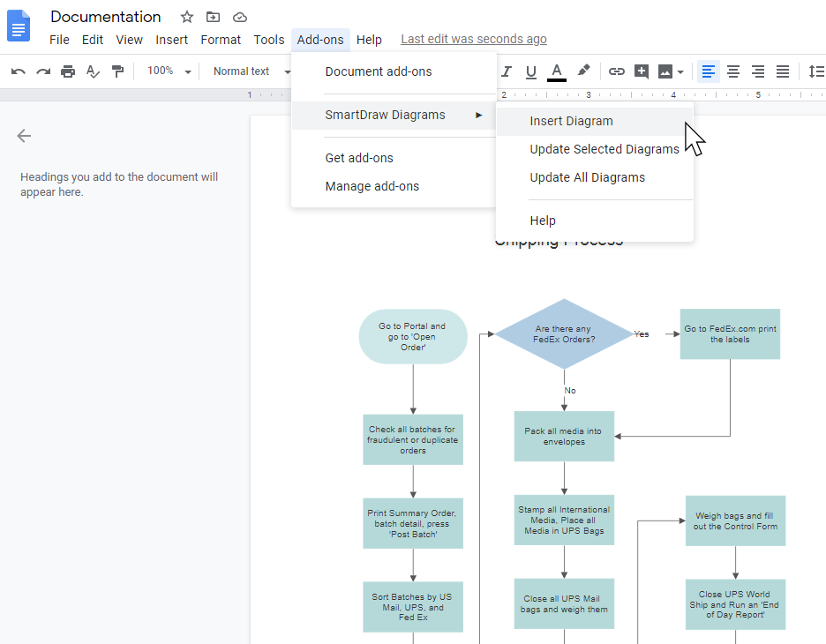Click the move to folder icon
826x644 pixels.
213,17
